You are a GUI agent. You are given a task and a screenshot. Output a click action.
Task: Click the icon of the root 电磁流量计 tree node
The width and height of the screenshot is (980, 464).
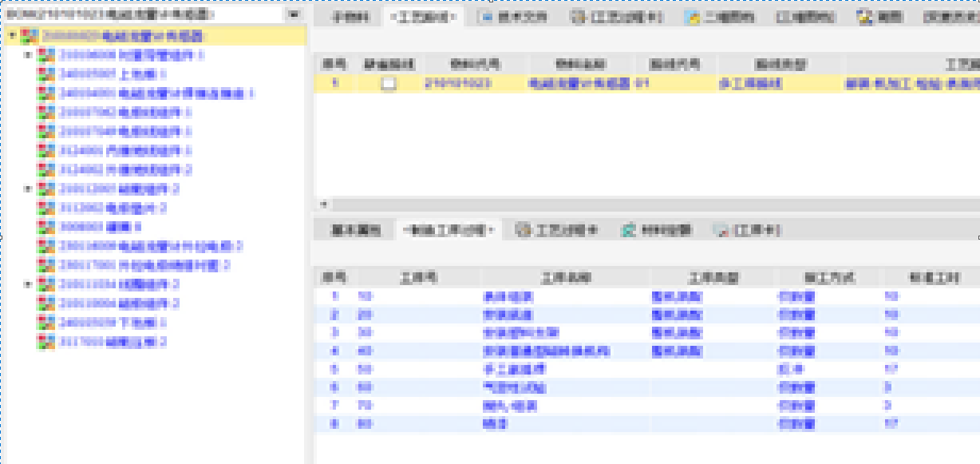coord(30,36)
